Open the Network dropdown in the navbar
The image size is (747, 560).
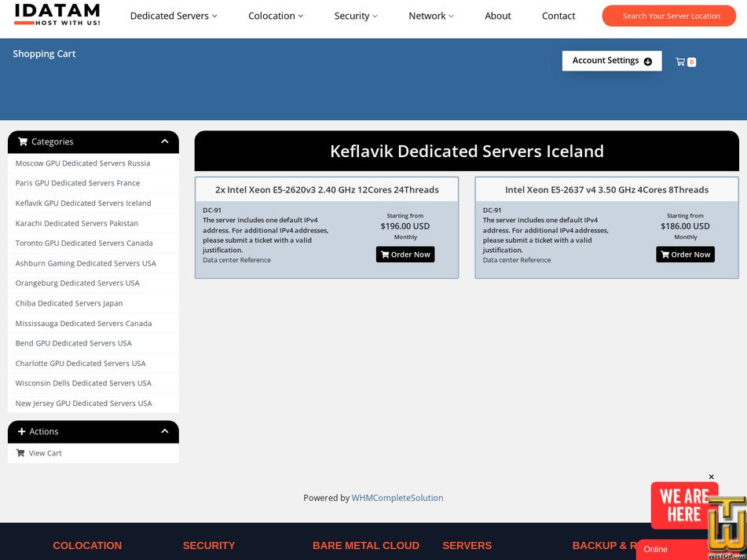coord(430,15)
